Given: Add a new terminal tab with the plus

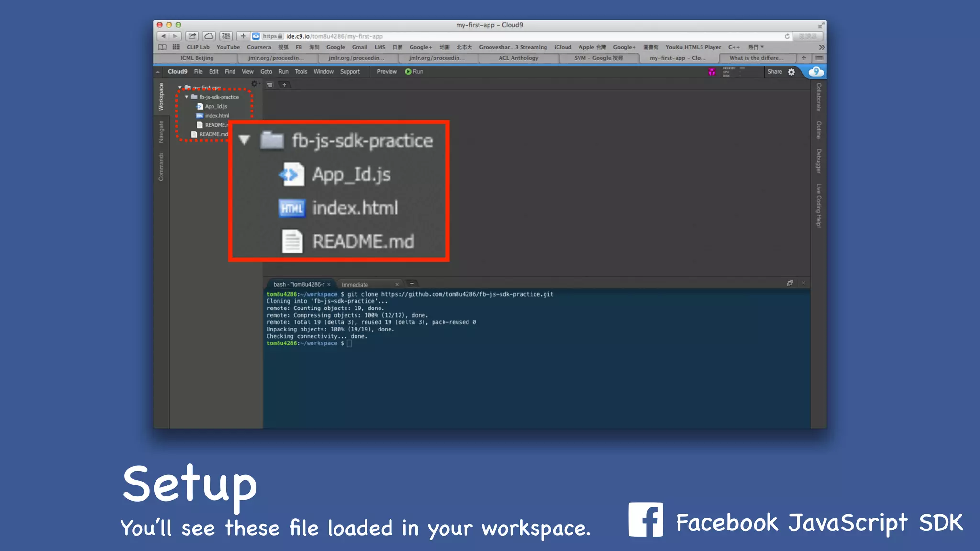Looking at the screenshot, I should coord(412,284).
